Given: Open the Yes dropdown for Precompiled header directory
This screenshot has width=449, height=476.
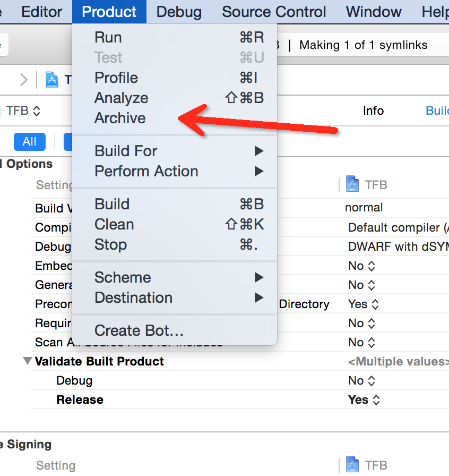Looking at the screenshot, I should [364, 304].
